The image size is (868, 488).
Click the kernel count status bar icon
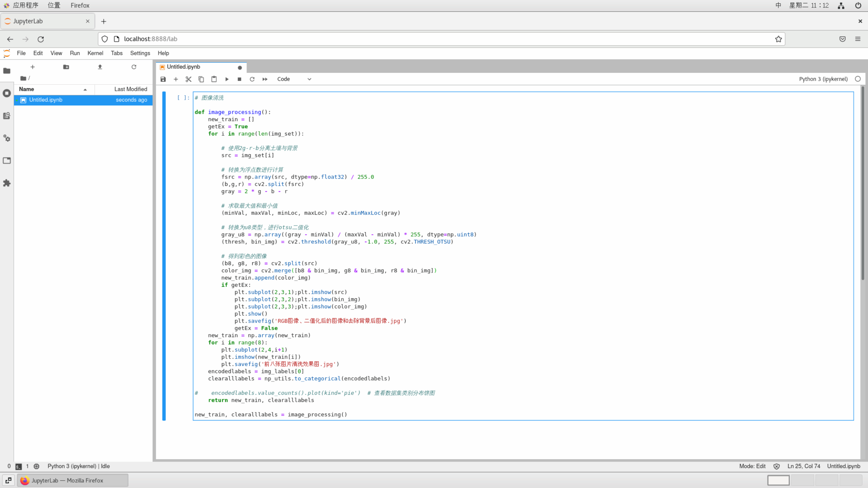pyautogui.click(x=37, y=466)
